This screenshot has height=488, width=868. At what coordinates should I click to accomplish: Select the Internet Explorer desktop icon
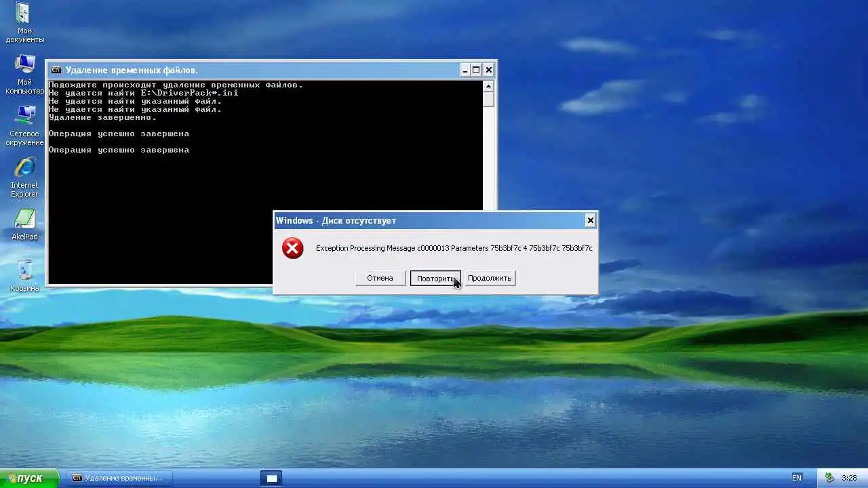[24, 178]
